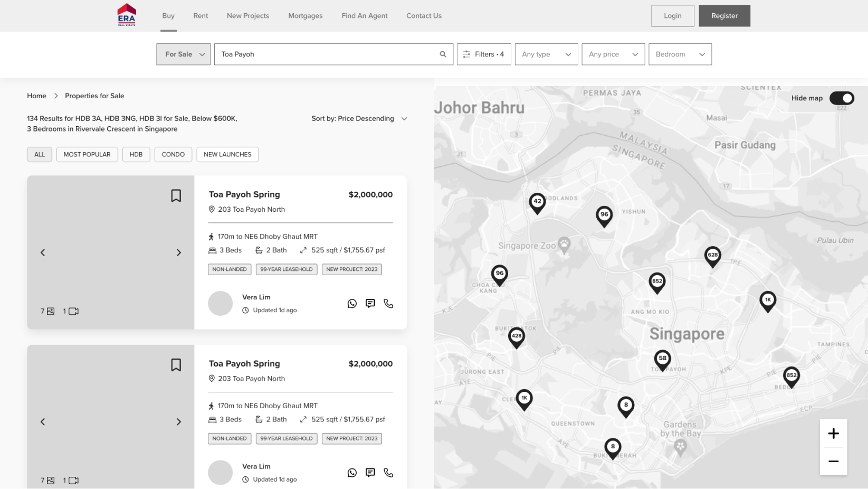Open the Buy menu

(x=168, y=16)
